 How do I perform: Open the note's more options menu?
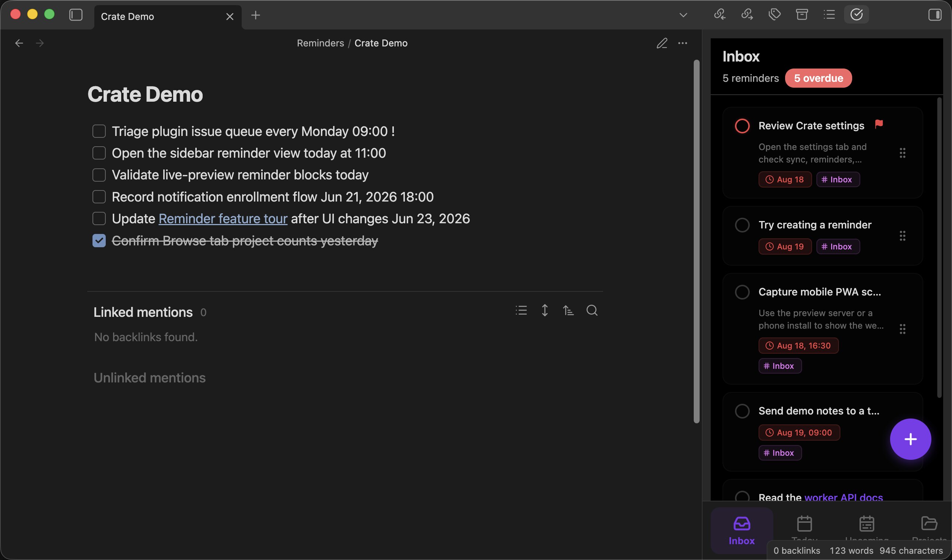683,43
